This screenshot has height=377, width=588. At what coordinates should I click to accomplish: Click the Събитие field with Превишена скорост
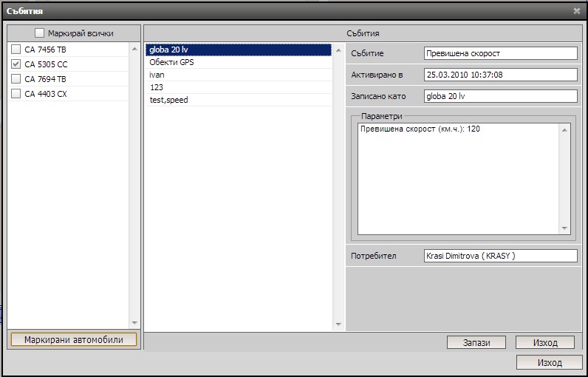point(501,53)
